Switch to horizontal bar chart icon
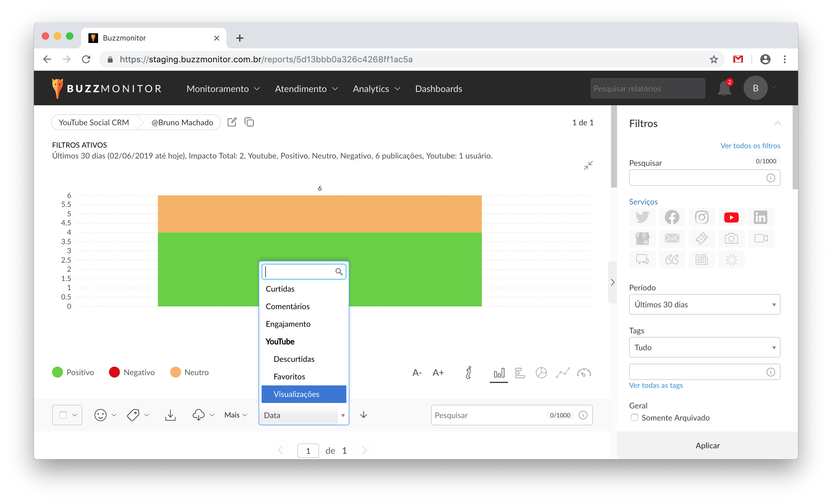This screenshot has height=504, width=832. [x=520, y=372]
